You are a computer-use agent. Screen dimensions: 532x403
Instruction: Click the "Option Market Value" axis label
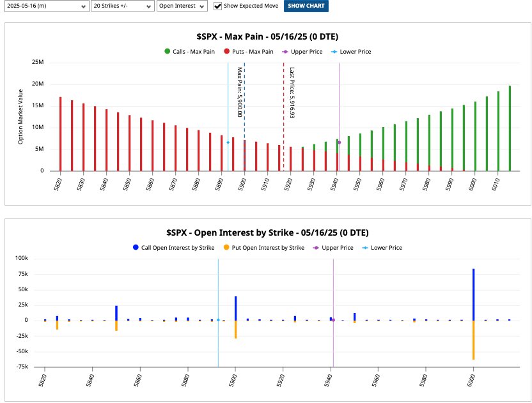(20, 117)
